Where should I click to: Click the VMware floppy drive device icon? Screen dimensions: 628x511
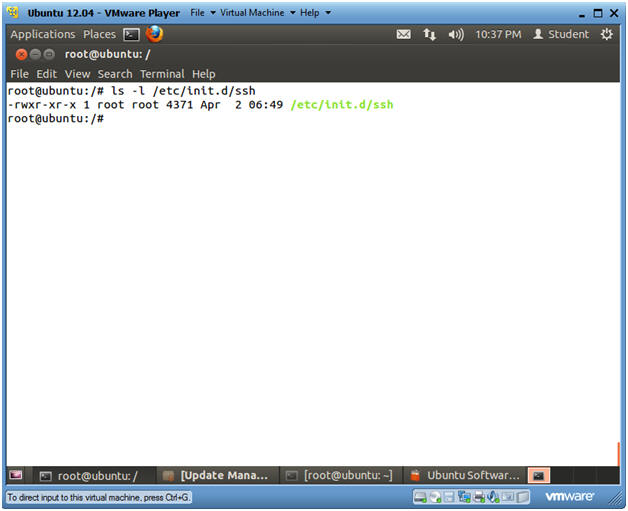pyautogui.click(x=449, y=497)
